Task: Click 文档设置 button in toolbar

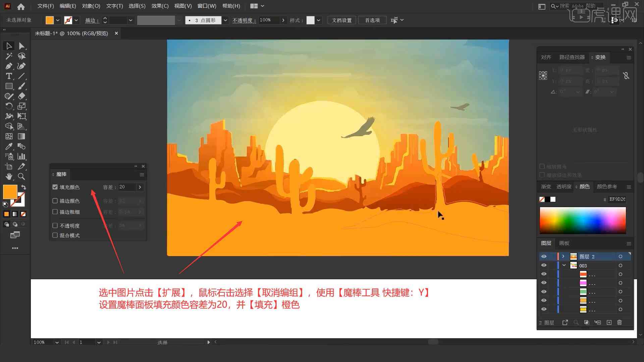Action: (344, 20)
